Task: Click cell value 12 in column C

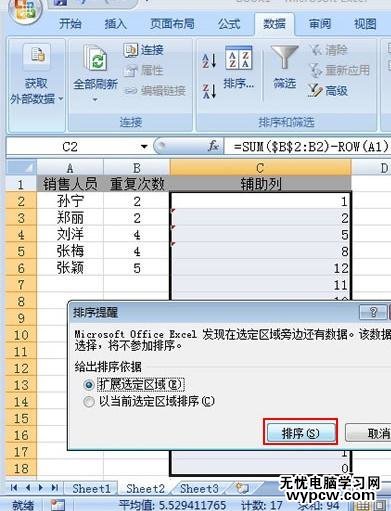Action: click(x=260, y=268)
